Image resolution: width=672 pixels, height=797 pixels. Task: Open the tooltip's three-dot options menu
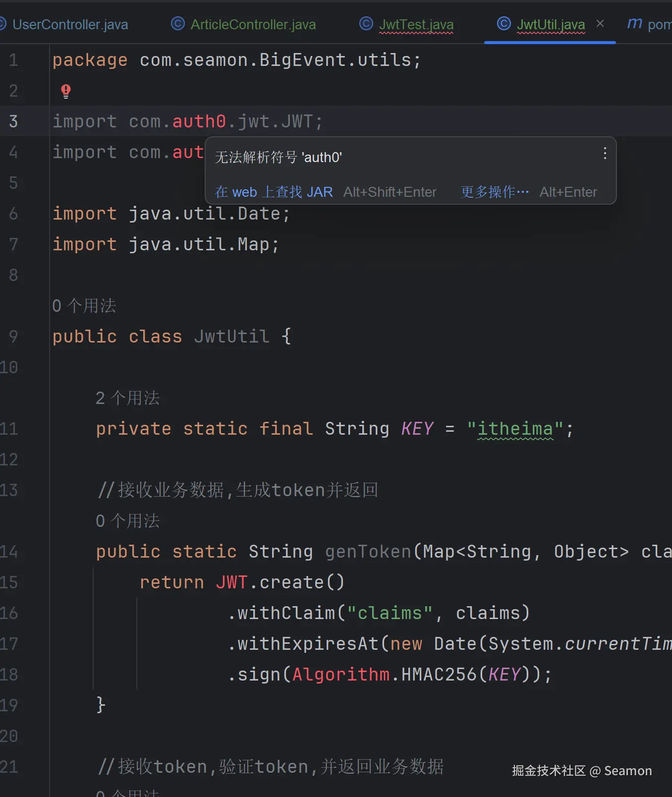click(x=605, y=153)
